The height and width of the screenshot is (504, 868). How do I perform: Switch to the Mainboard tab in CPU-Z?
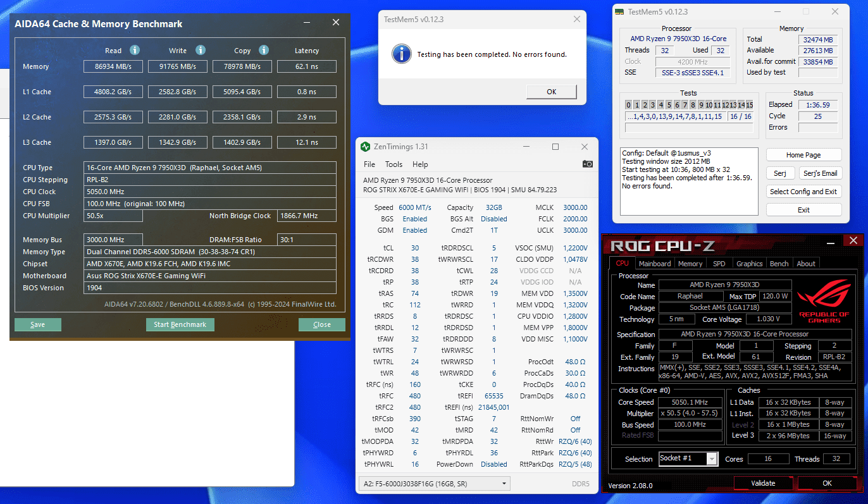click(x=655, y=264)
